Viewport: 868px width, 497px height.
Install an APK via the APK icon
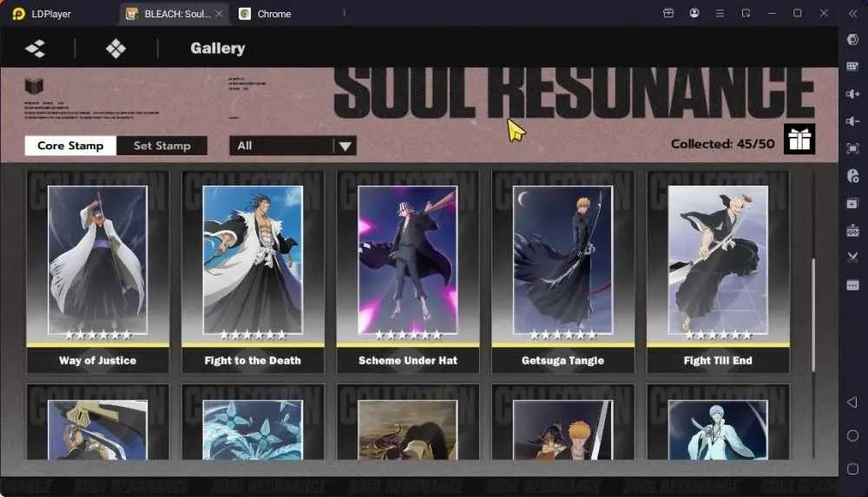pos(852,230)
